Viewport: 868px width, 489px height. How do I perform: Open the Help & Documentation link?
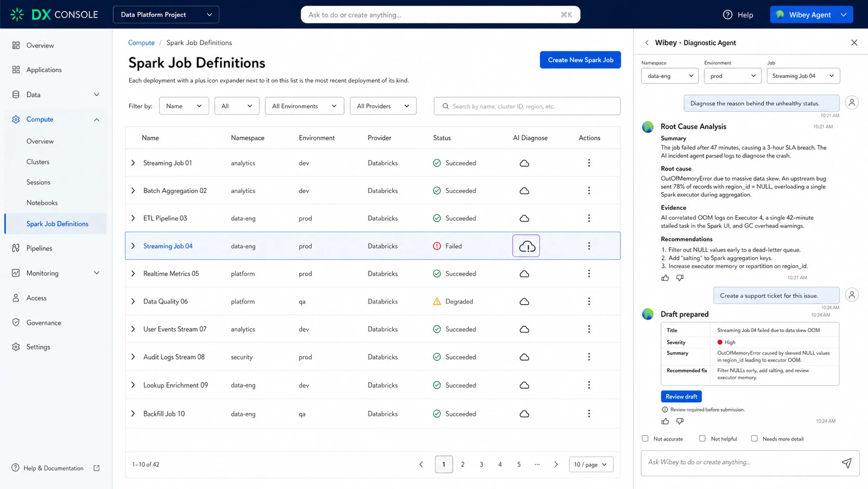53,468
